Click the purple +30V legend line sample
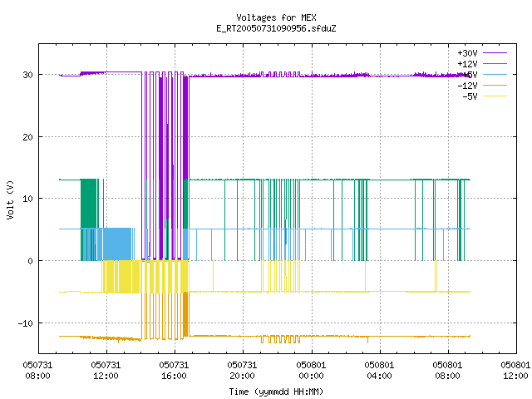 click(495, 53)
